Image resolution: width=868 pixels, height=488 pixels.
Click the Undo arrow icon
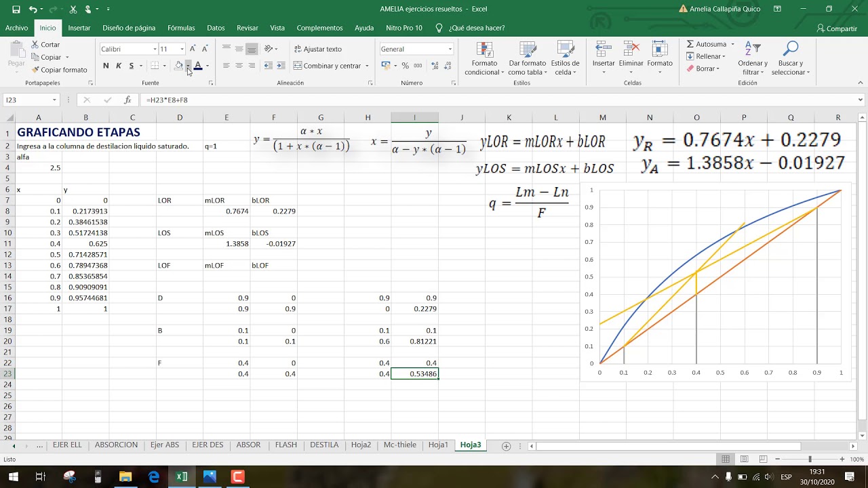pos(33,9)
